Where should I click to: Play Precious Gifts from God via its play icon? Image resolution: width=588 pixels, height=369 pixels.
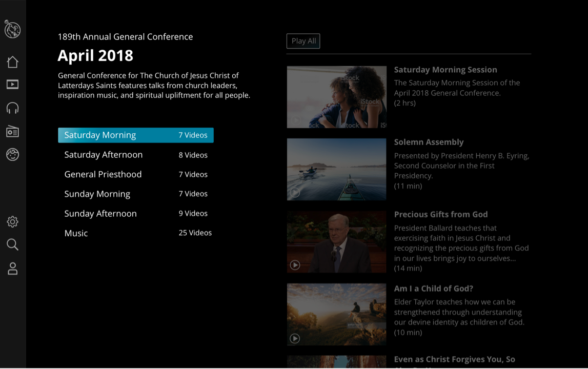click(295, 265)
